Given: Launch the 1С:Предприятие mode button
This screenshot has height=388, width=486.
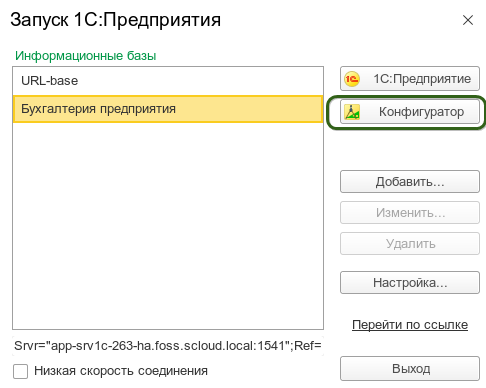Looking at the screenshot, I should coord(410,79).
